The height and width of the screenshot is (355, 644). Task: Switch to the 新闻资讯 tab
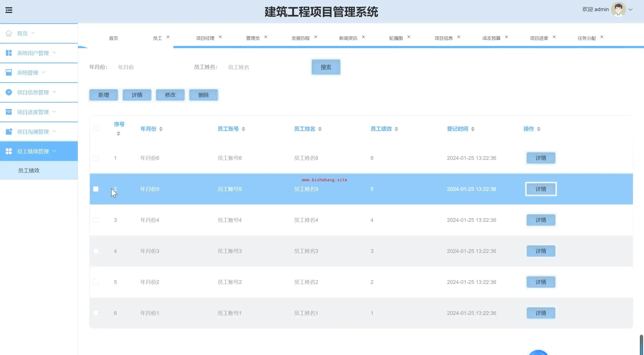348,38
